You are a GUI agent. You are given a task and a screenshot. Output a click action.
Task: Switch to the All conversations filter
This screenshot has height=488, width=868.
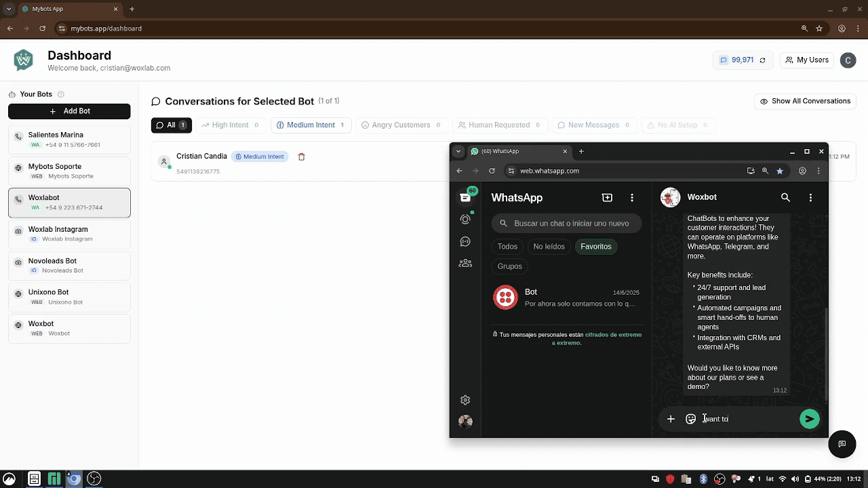172,125
